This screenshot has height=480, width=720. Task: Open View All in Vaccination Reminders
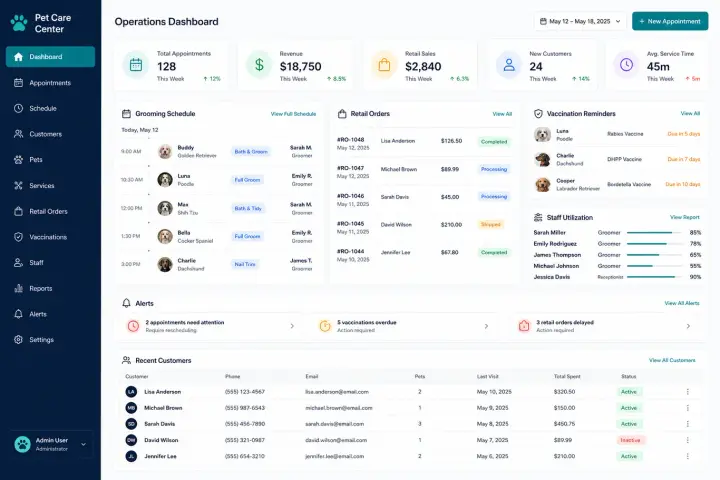click(690, 113)
